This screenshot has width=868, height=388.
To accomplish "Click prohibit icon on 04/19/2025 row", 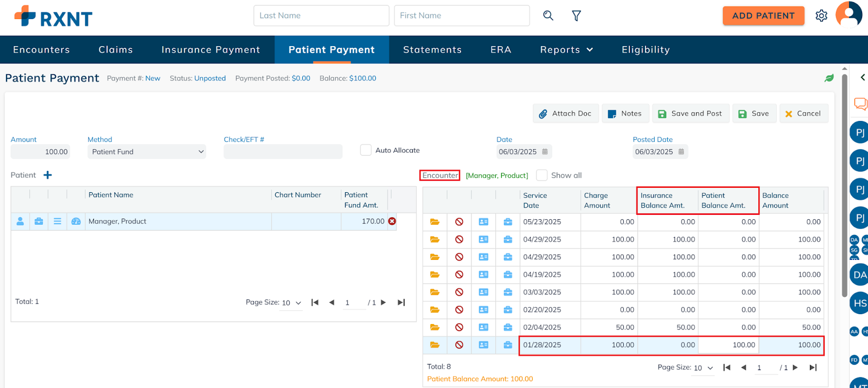I will (x=459, y=275).
